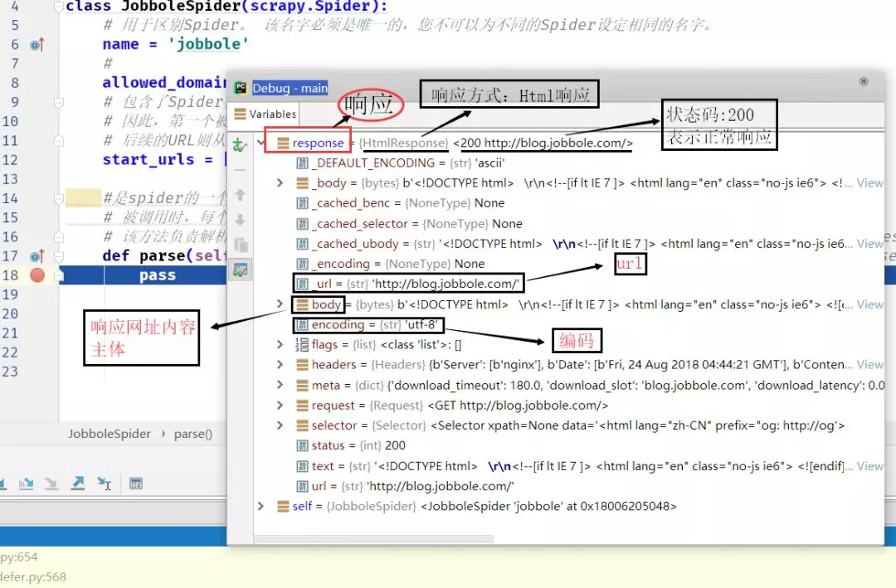Image resolution: width=896 pixels, height=588 pixels.
Task: Click the fold marker on line 4
Action: (58, 7)
